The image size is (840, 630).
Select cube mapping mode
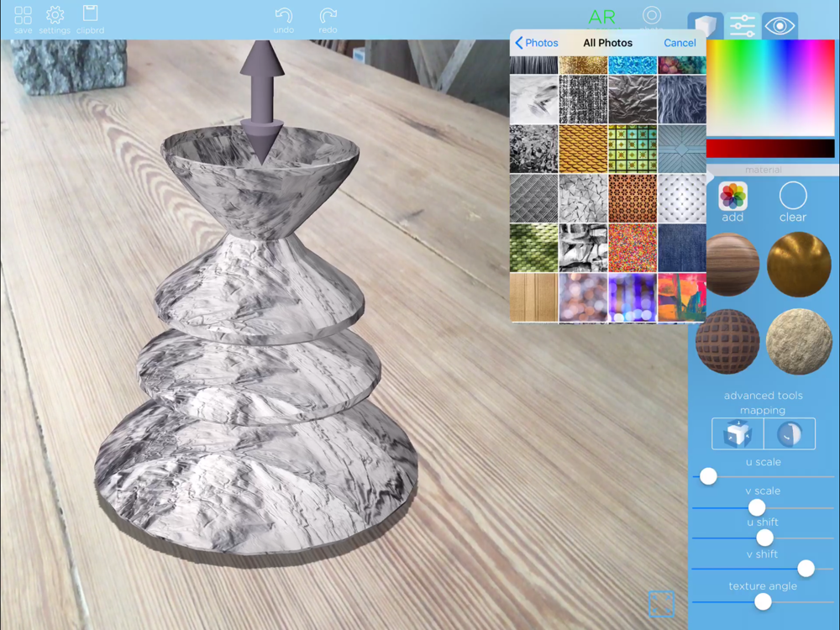click(738, 434)
